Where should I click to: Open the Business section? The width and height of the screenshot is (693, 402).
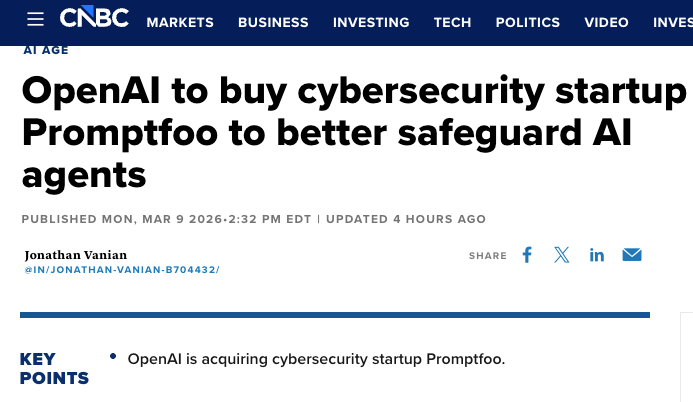point(273,22)
